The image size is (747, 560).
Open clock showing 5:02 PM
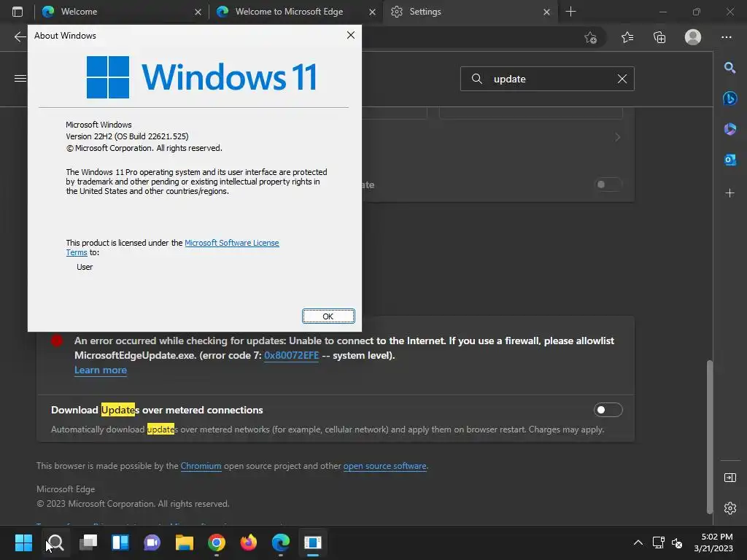(x=713, y=542)
